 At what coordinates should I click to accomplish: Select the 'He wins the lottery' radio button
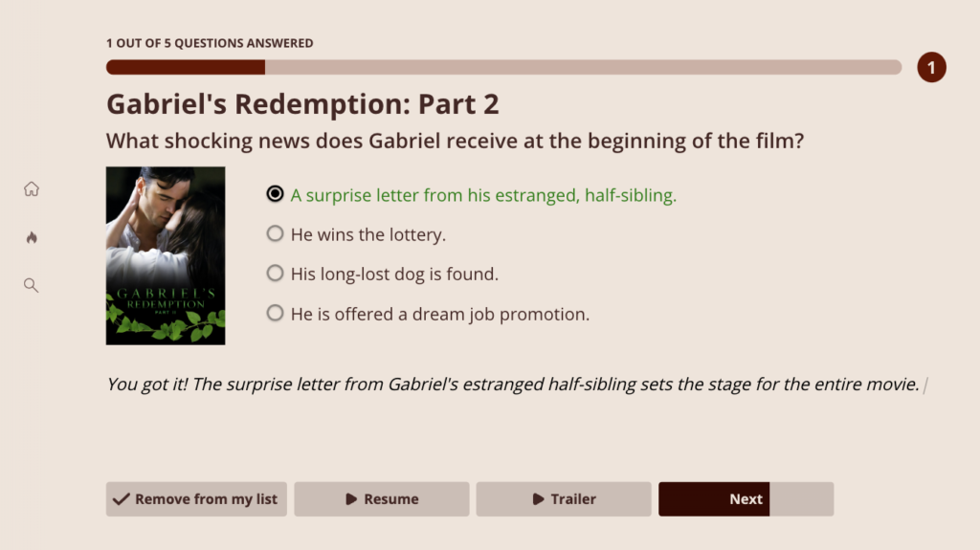276,234
